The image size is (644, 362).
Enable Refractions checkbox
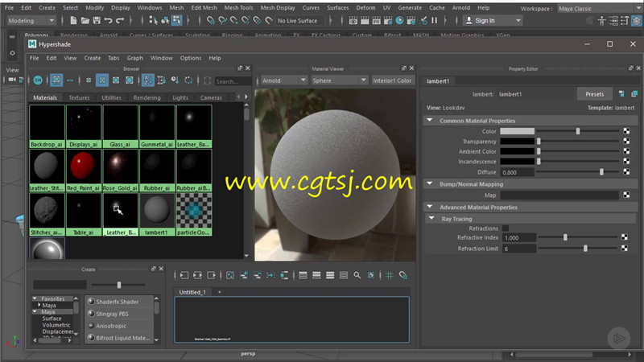click(506, 228)
